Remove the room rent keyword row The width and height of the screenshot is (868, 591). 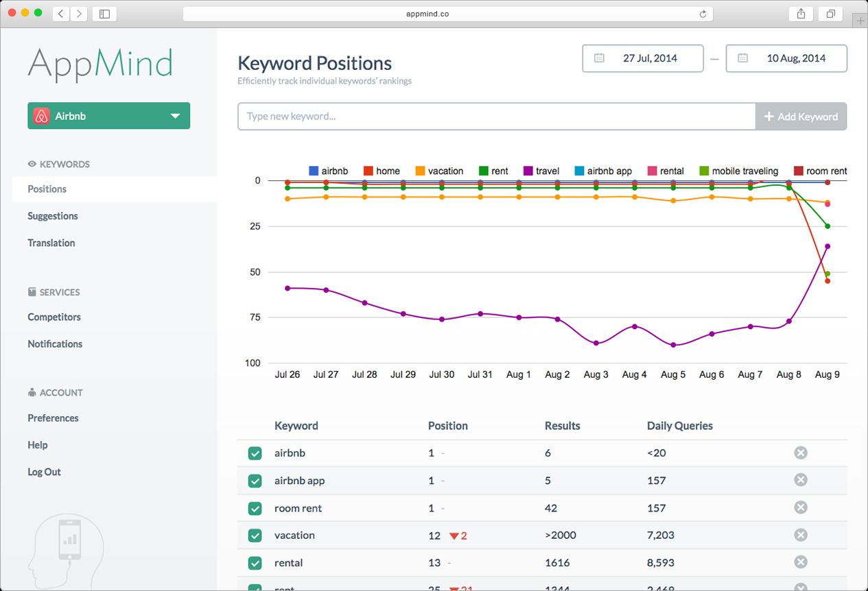(x=800, y=507)
